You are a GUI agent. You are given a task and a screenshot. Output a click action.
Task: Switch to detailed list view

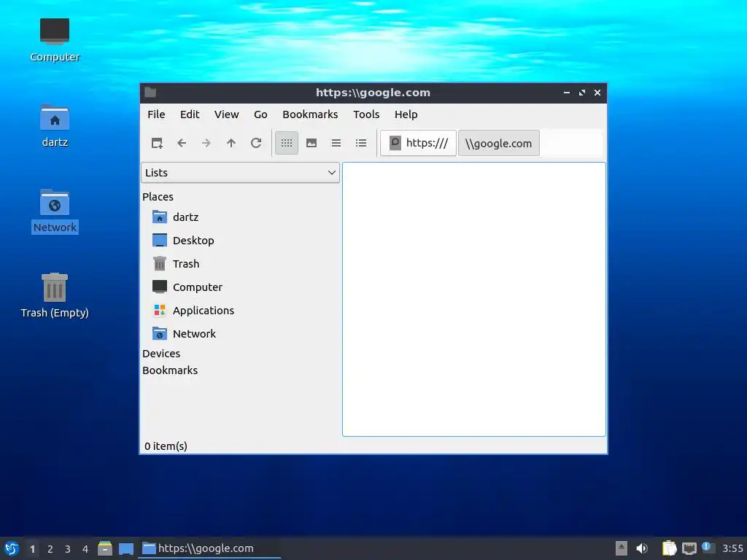[x=361, y=143]
